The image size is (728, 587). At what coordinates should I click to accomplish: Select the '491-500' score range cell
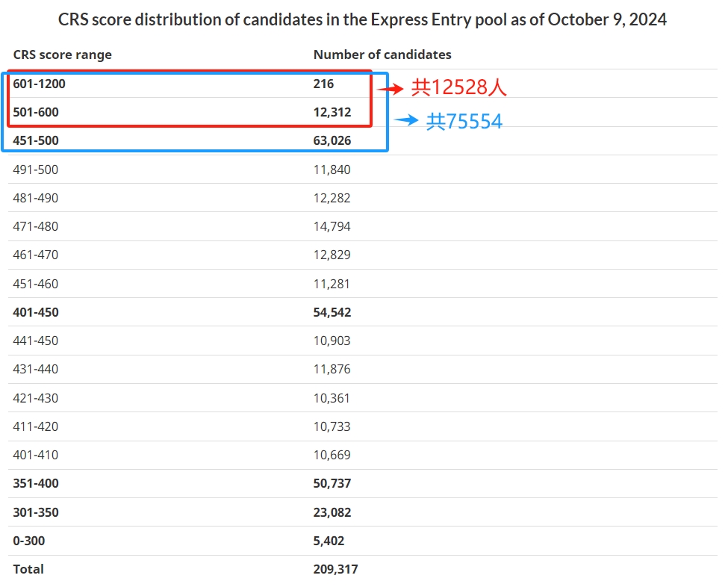tap(36, 170)
